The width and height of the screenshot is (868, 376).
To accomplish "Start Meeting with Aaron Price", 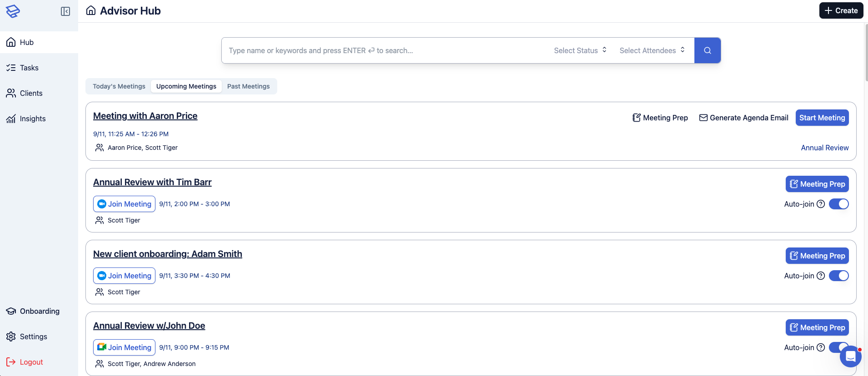I will 822,118.
